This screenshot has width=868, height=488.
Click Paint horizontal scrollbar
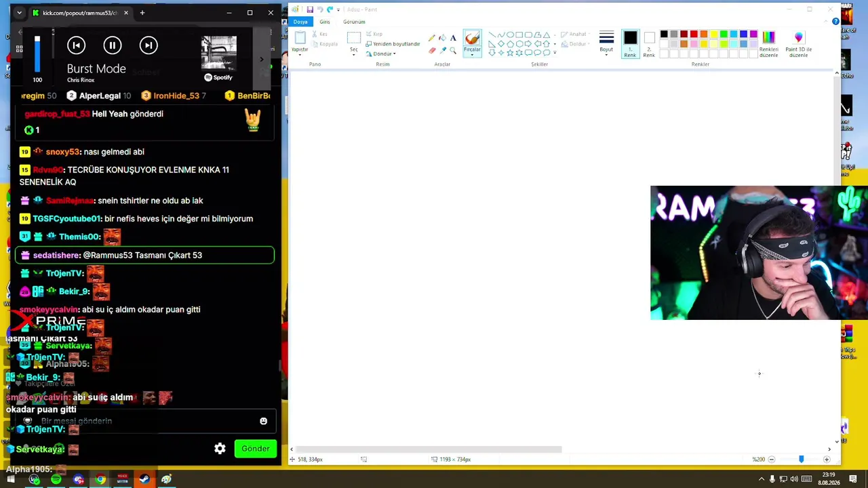pos(429,449)
